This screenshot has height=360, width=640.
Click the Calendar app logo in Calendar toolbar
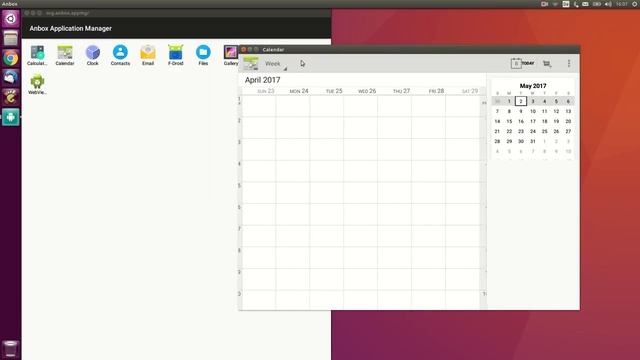(251, 63)
